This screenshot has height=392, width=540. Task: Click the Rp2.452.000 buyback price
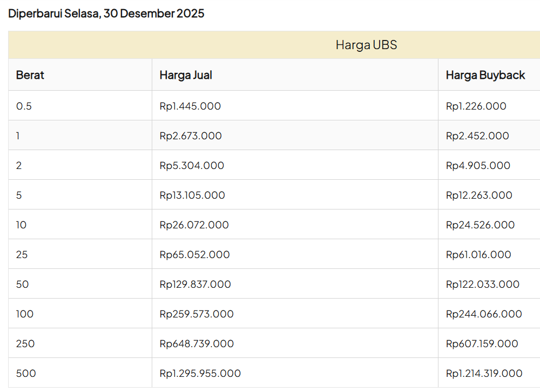477,136
